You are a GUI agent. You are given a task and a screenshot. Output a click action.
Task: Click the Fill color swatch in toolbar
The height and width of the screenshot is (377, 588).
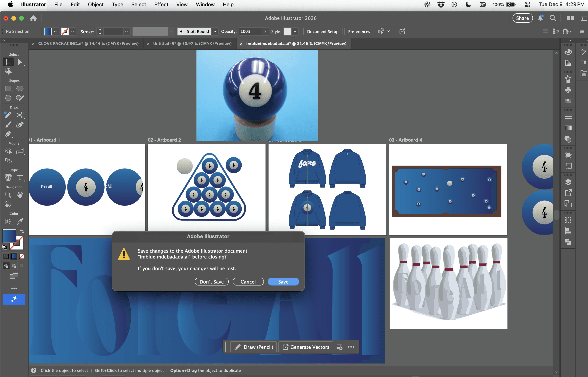pyautogui.click(x=9, y=236)
